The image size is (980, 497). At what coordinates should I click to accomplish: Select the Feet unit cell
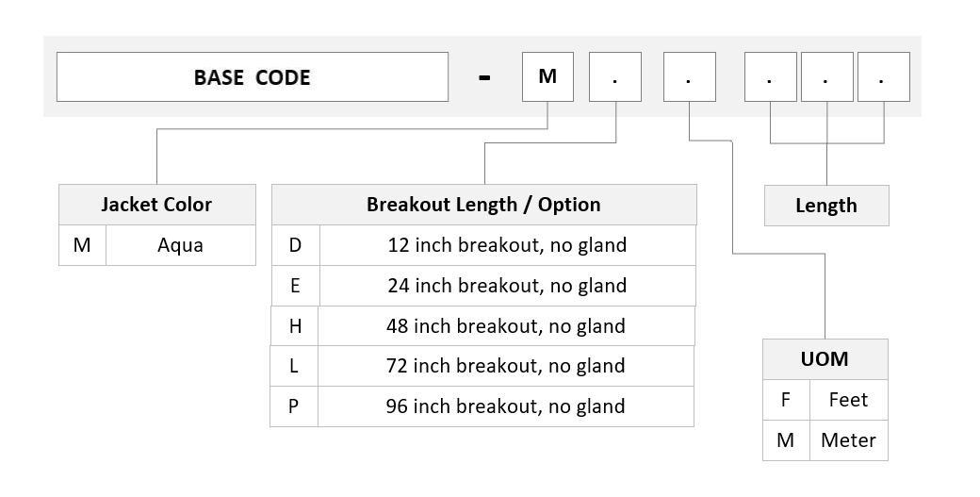click(x=849, y=400)
